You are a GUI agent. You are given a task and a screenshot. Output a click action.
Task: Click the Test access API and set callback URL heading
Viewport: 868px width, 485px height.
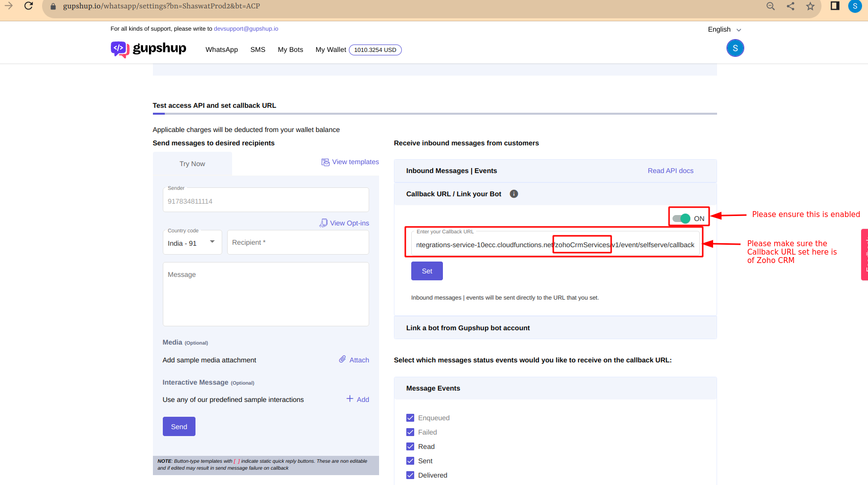coord(214,105)
